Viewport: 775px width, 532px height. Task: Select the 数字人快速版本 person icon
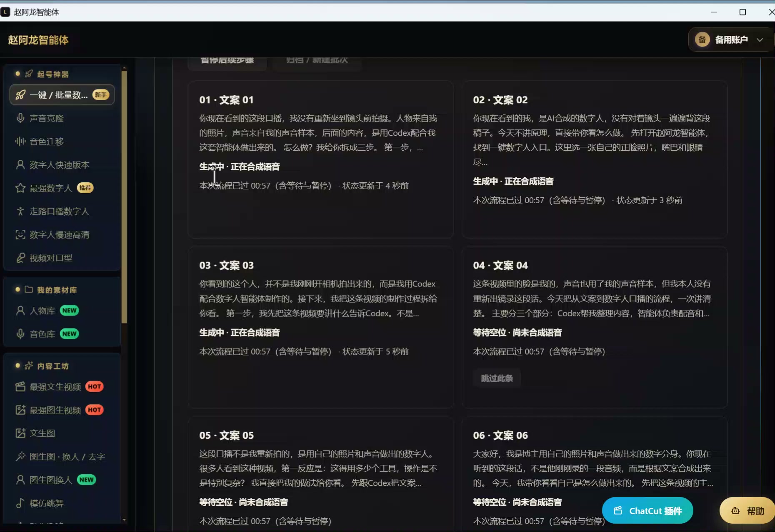click(x=20, y=165)
